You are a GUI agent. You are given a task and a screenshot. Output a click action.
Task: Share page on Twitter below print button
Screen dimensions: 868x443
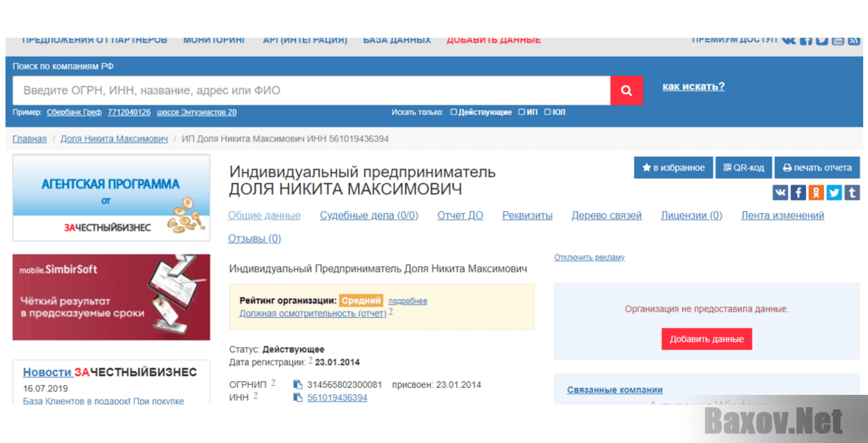pyautogui.click(x=834, y=193)
